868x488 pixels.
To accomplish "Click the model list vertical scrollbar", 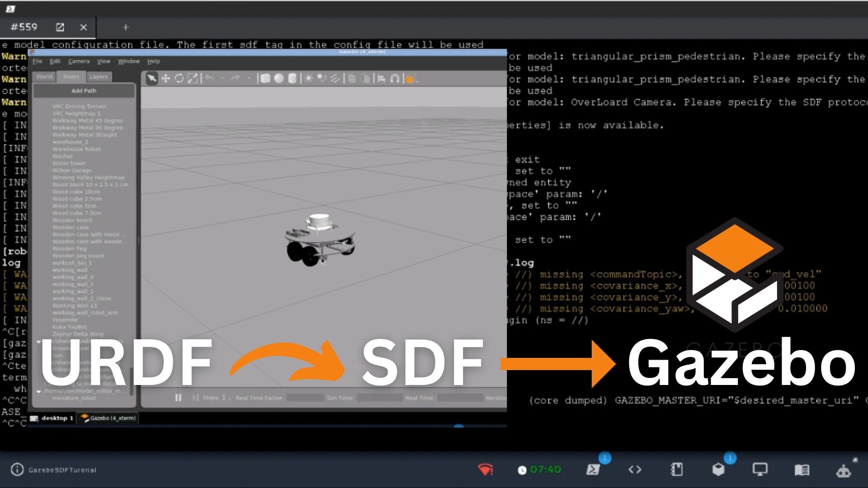I will pyautogui.click(x=132, y=380).
